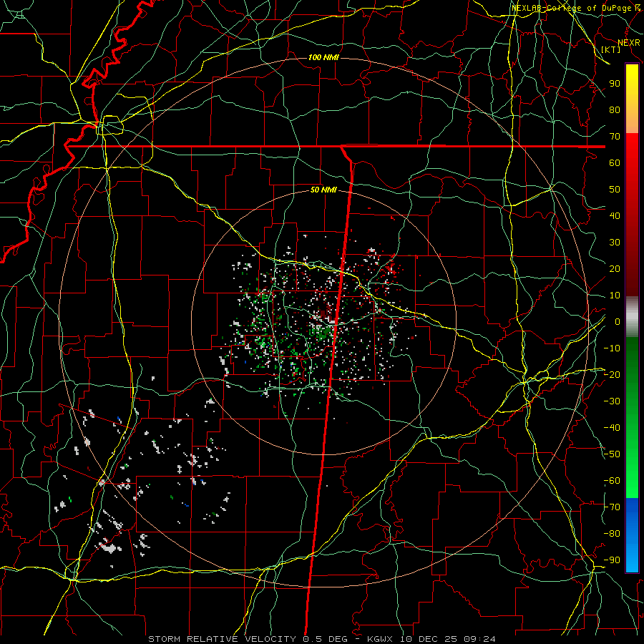
Task: Click the -80 value on velocity scale
Action: pyautogui.click(x=612, y=534)
